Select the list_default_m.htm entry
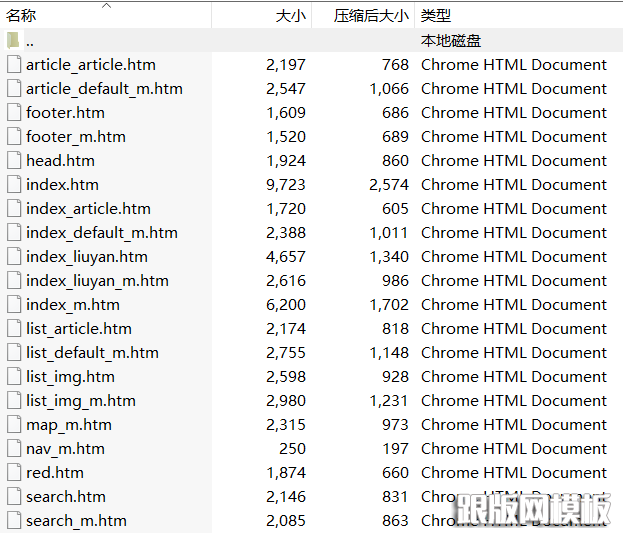This screenshot has height=533, width=623. point(92,352)
